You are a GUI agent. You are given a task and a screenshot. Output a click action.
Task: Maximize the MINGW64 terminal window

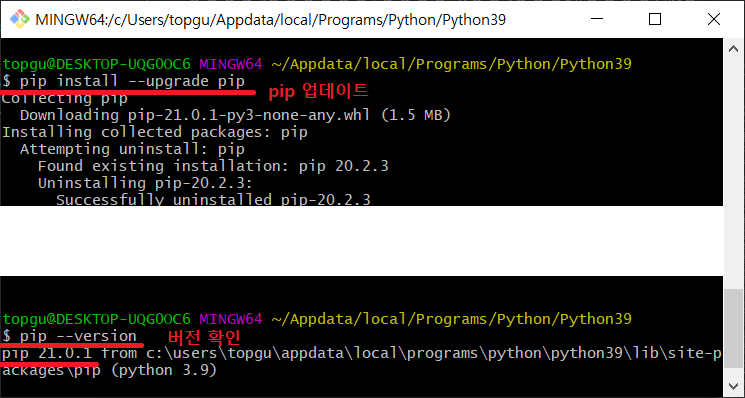[x=655, y=19]
